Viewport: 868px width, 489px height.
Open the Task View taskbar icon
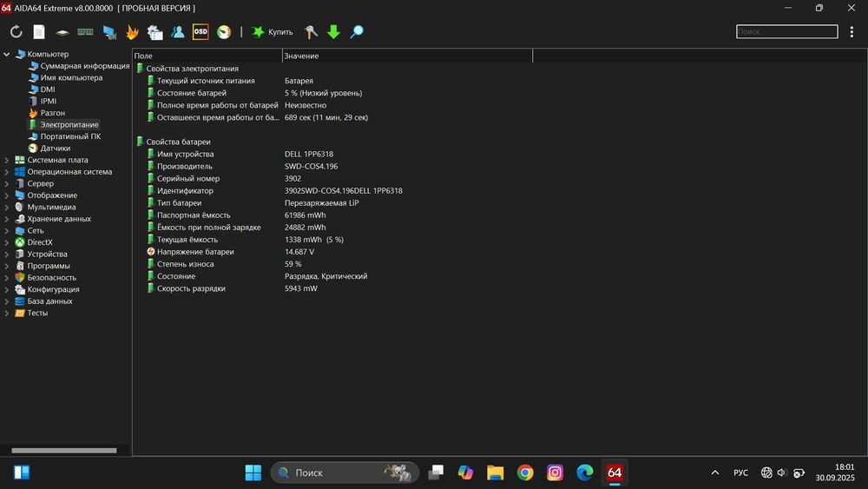point(436,473)
